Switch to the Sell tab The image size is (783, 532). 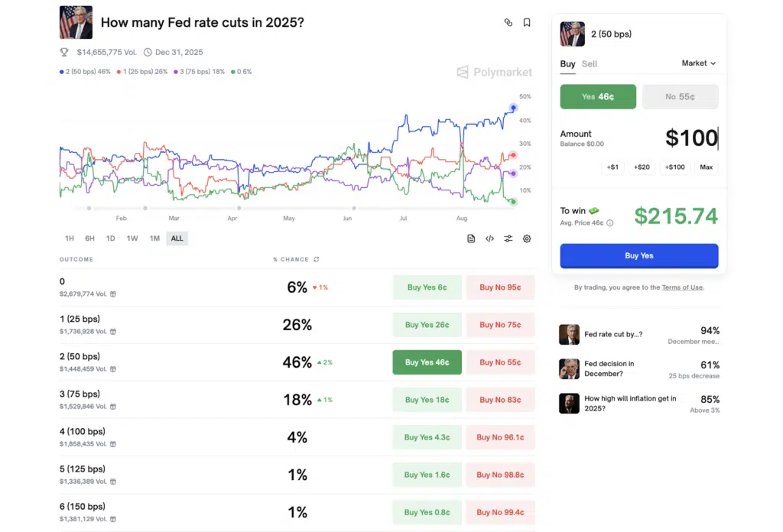(590, 64)
